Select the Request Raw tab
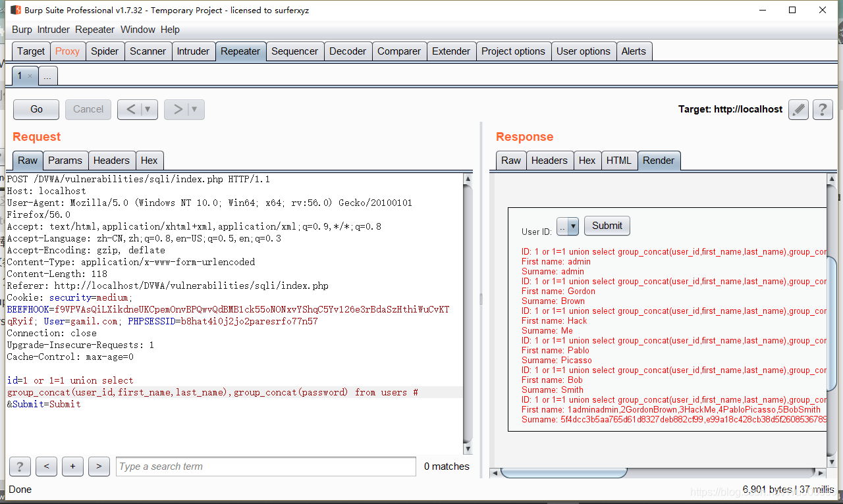 [x=28, y=161]
